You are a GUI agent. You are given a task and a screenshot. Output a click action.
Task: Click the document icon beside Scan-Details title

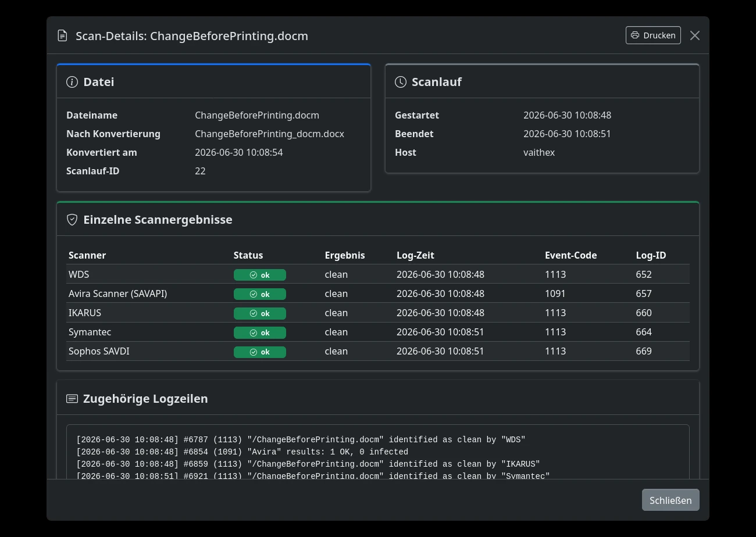coord(62,36)
